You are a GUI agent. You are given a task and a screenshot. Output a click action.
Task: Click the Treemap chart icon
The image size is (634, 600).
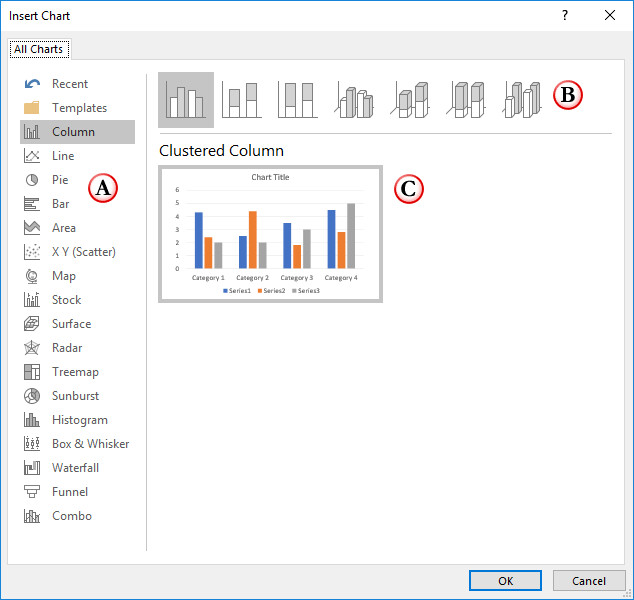coord(32,372)
